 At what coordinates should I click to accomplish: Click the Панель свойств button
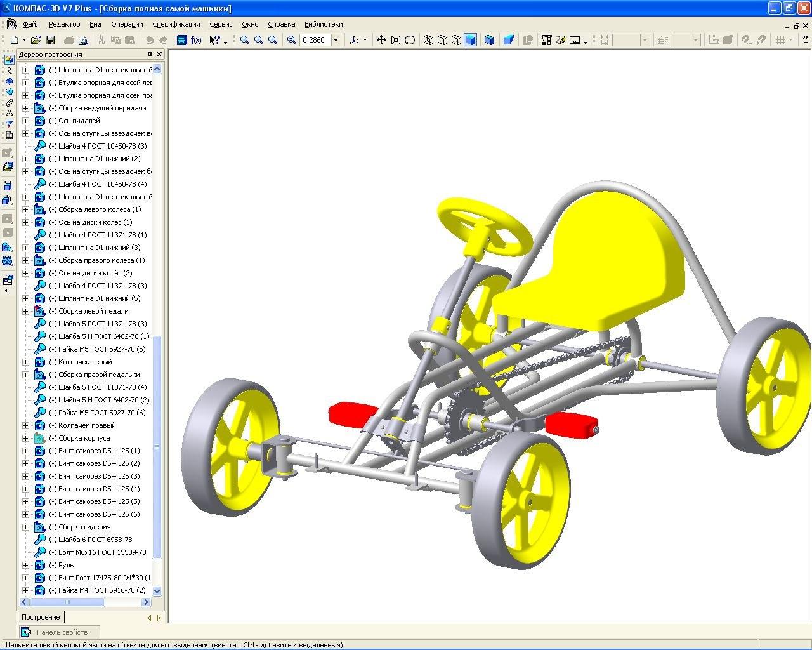pyautogui.click(x=62, y=632)
